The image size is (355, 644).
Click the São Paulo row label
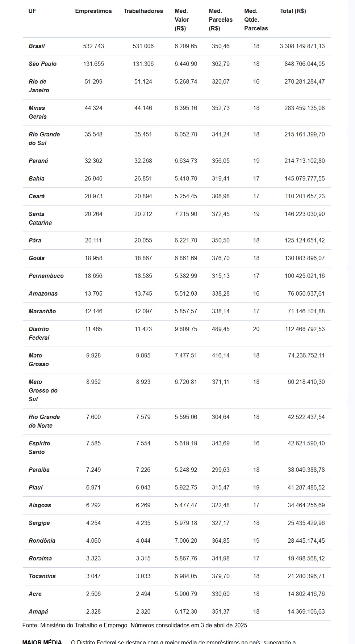(42, 64)
